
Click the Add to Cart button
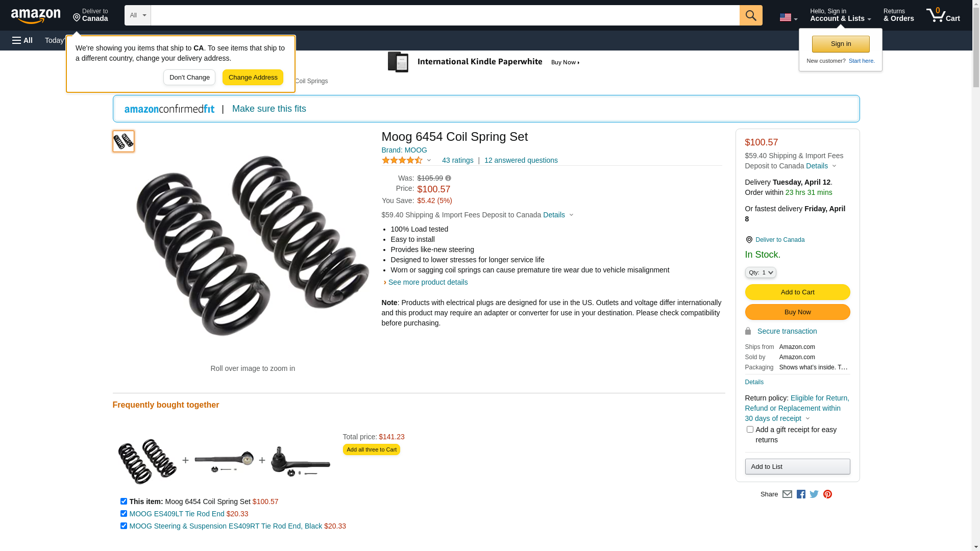(797, 292)
